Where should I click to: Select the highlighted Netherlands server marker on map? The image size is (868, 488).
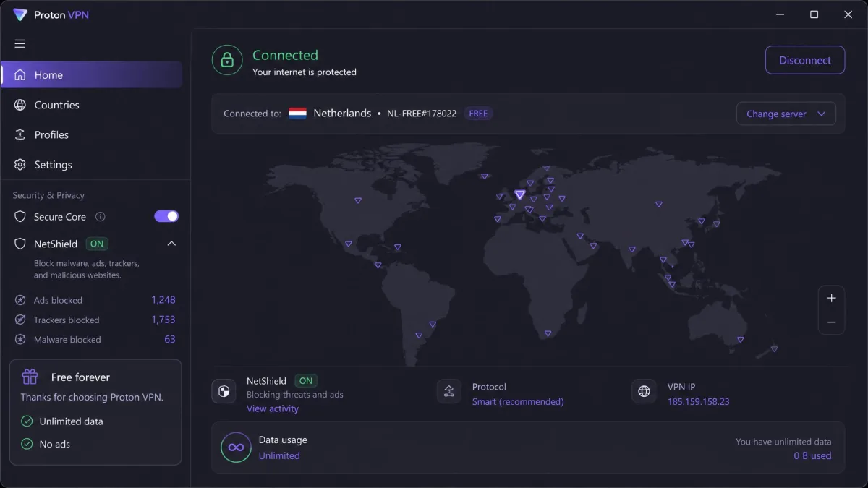tap(519, 194)
